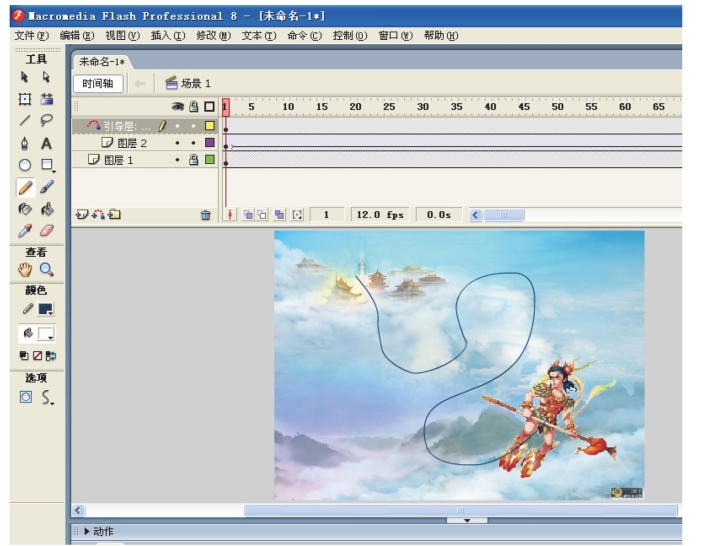Click the Insert Layer icon
The width and height of the screenshot is (721, 546).
[82, 214]
